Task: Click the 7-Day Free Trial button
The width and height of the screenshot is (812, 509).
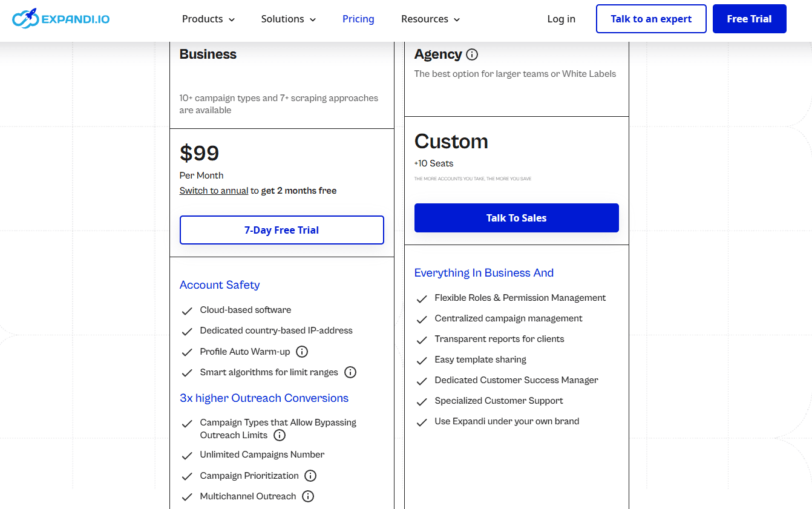Action: pos(282,230)
